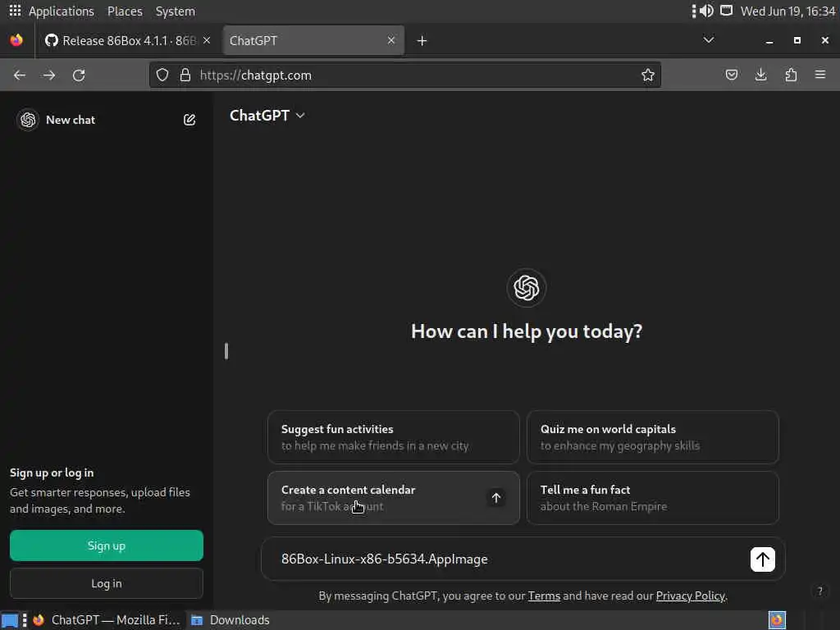The height and width of the screenshot is (630, 840).
Task: Select ChatGPT Mozilla Firefox taskbar entry
Action: pyautogui.click(x=106, y=620)
